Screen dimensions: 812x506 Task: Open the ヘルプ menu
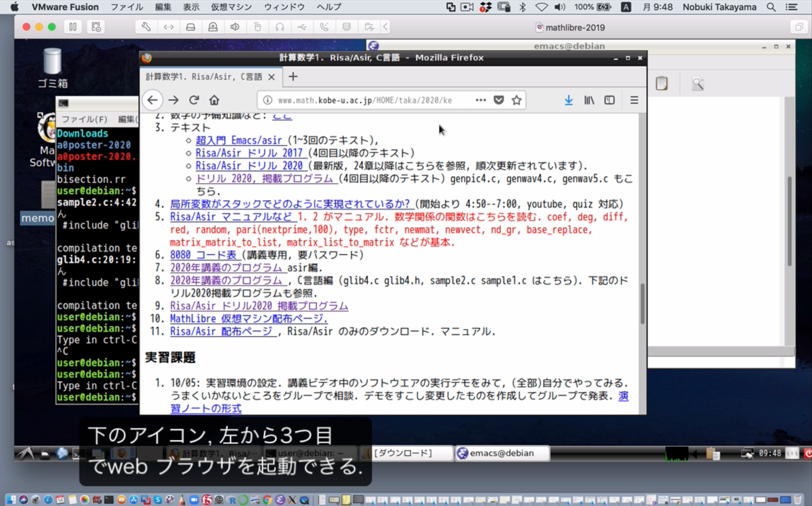pyautogui.click(x=329, y=7)
